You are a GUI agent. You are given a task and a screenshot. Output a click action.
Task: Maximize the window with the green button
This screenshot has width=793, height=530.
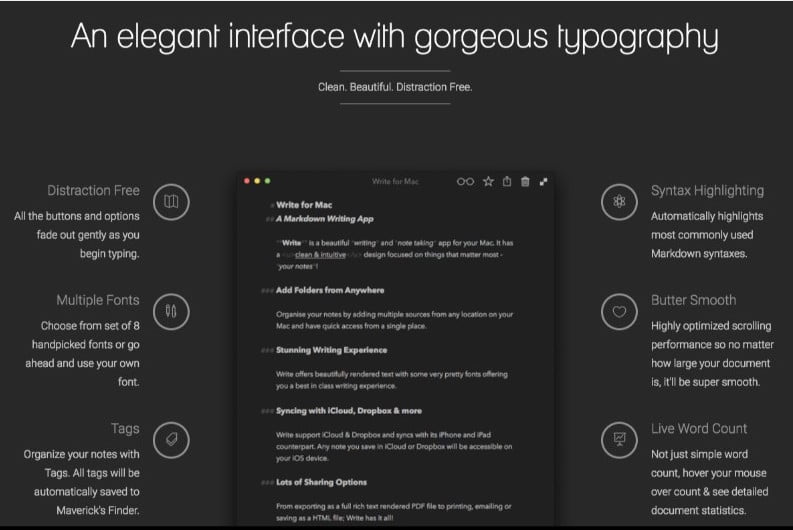pos(268,181)
